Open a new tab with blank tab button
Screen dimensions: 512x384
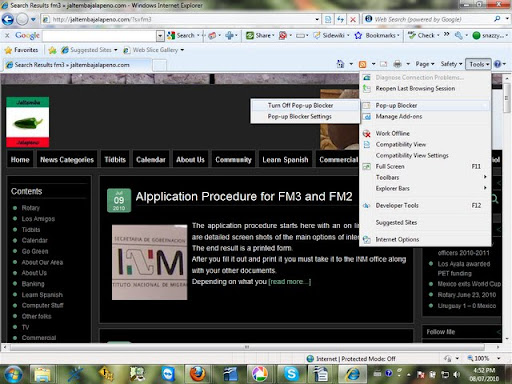159,65
